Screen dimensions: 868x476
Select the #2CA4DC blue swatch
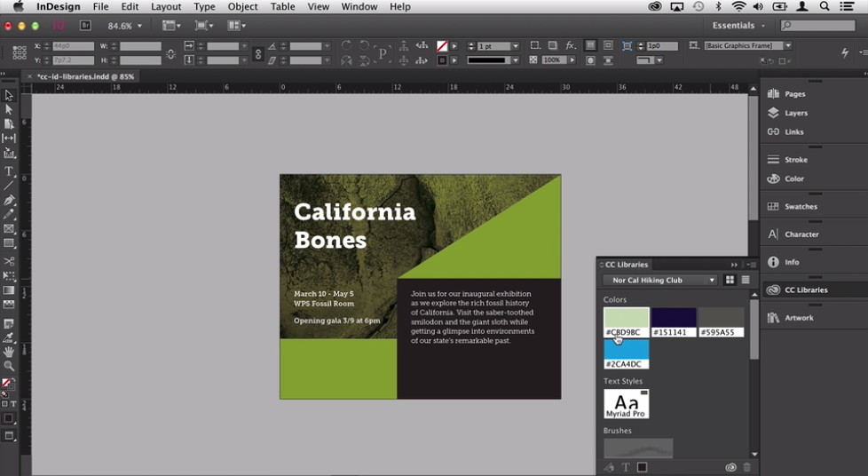pos(626,354)
